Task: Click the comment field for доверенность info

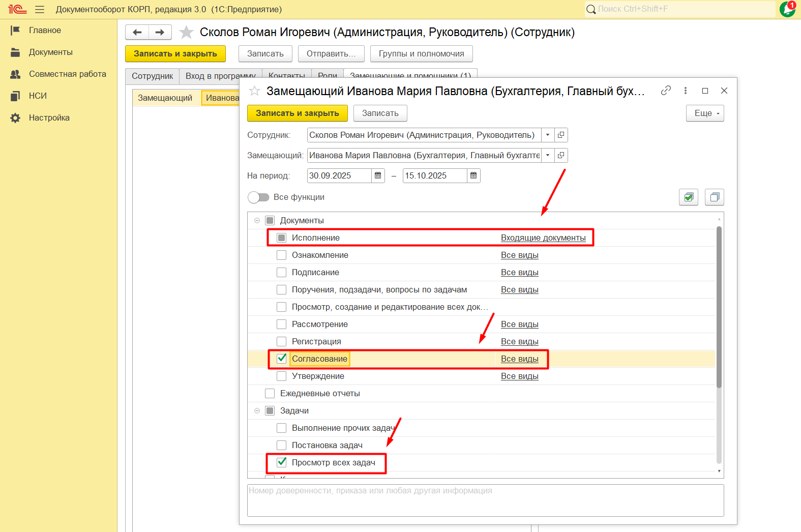Action: coord(486,500)
